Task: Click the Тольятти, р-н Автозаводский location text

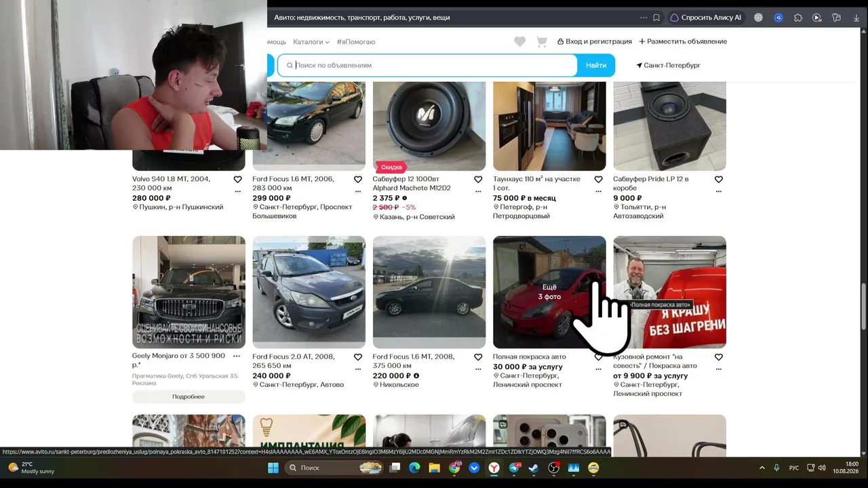Action: 639,211
